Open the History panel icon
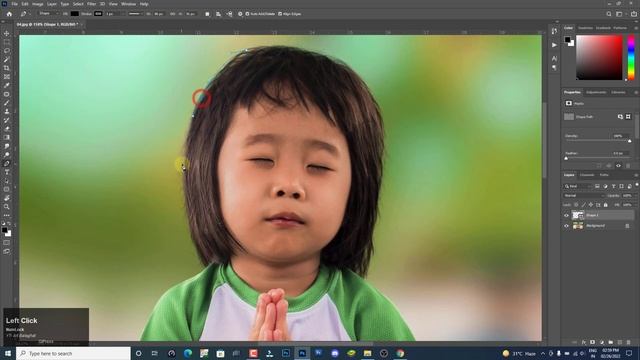The width and height of the screenshot is (640, 360). click(x=554, y=31)
